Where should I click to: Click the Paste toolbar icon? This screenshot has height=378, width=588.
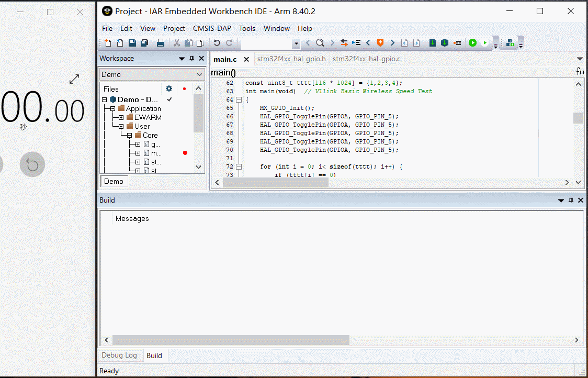(200, 43)
